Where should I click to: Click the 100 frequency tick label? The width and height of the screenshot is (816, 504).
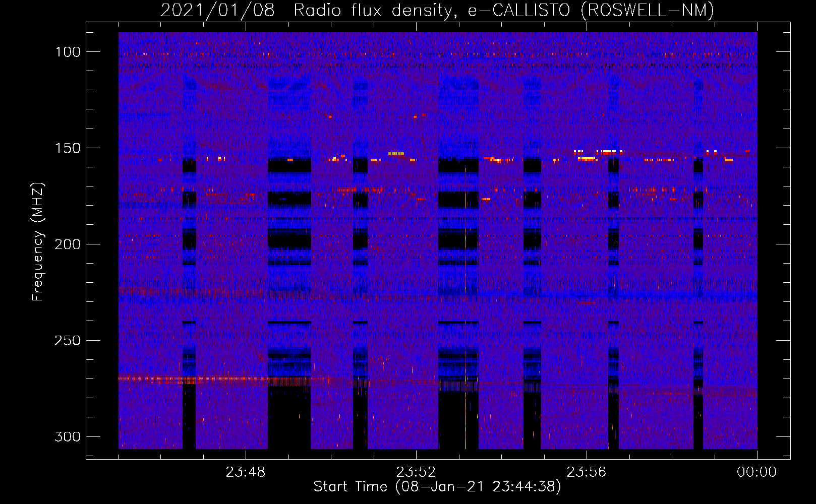point(68,52)
